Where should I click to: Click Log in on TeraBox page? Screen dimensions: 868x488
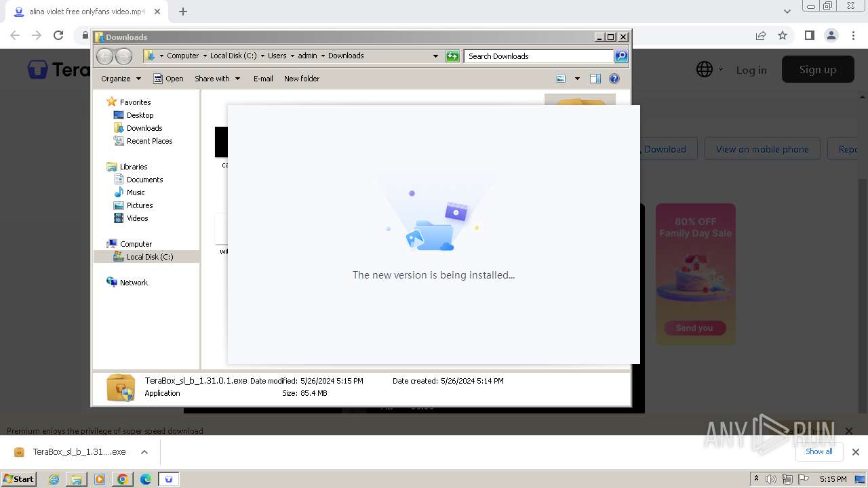coord(751,70)
